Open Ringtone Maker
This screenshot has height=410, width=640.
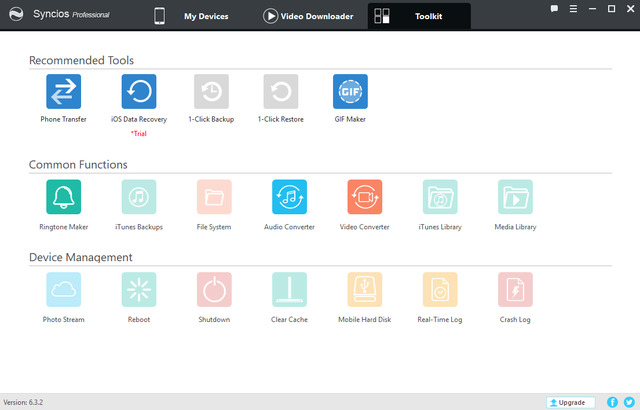(63, 197)
